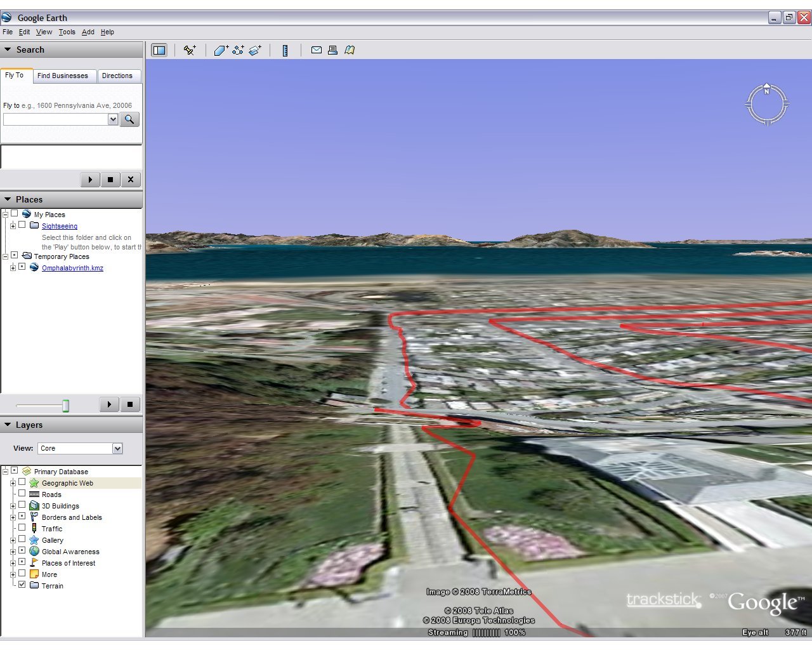The image size is (812, 650).
Task: Add a placemark with pushpin tool
Action: click(x=189, y=50)
